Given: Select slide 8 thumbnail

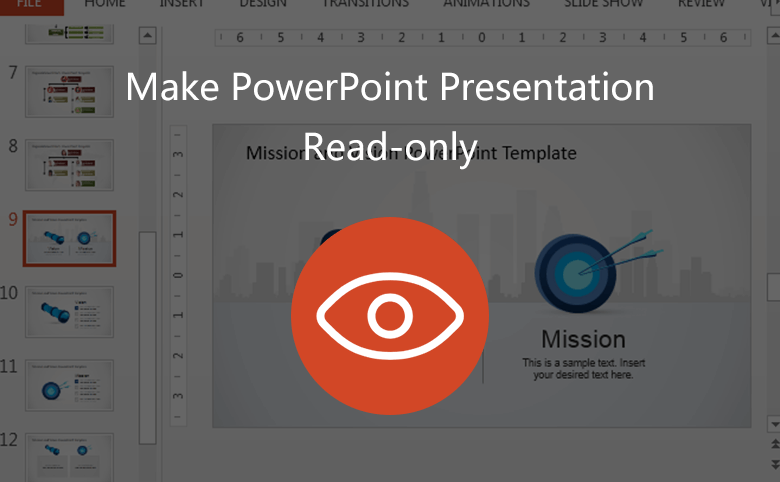Looking at the screenshot, I should click(x=70, y=165).
